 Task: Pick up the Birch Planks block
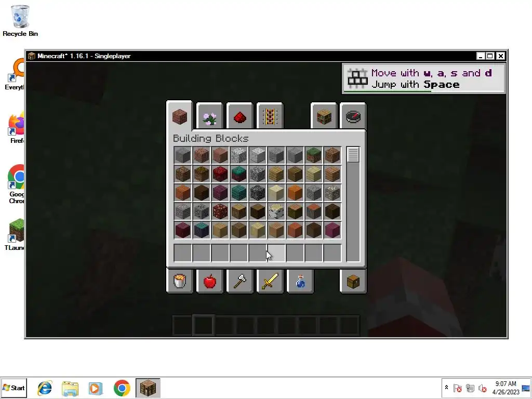(313, 174)
